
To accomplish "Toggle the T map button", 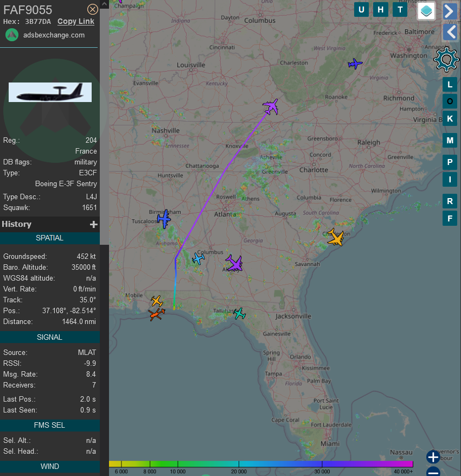I will 400,10.
